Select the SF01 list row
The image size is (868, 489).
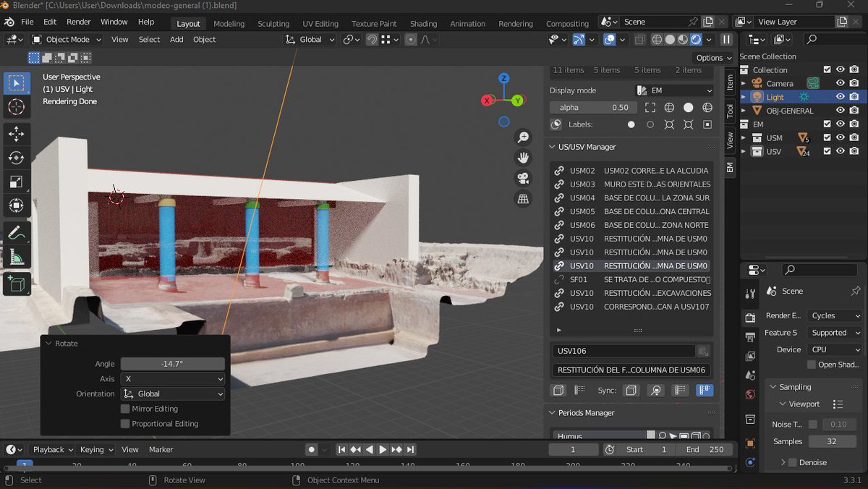[x=631, y=279]
